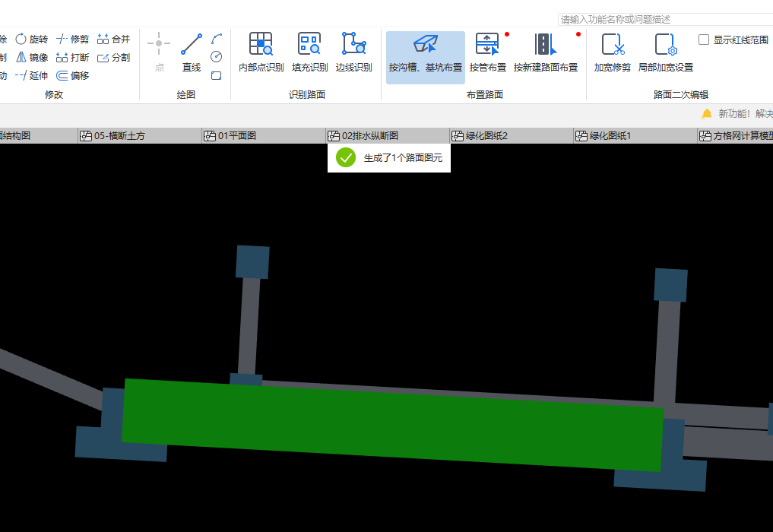Click 按新建路面布置 icon
This screenshot has height=532, width=773.
[545, 52]
